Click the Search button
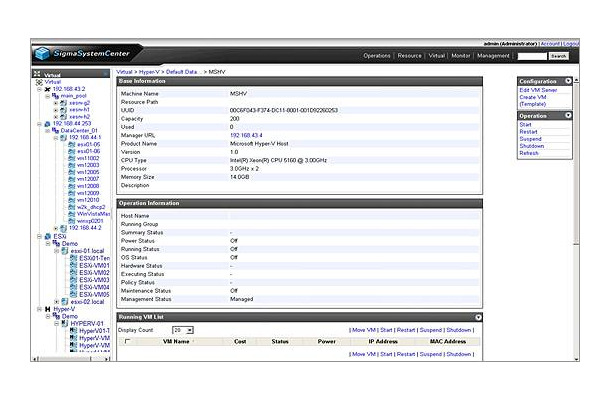The image size is (610, 400). (x=558, y=56)
